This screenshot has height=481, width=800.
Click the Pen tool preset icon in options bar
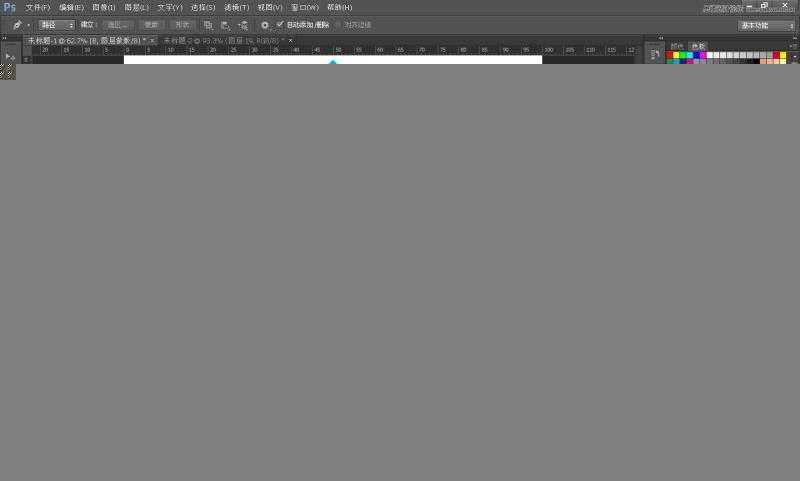tap(17, 25)
